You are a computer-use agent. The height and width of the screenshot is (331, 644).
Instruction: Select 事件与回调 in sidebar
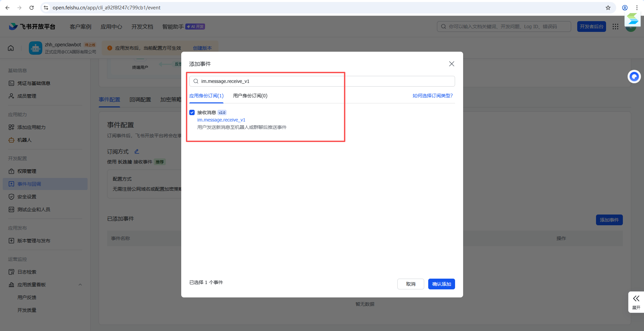coord(45,184)
